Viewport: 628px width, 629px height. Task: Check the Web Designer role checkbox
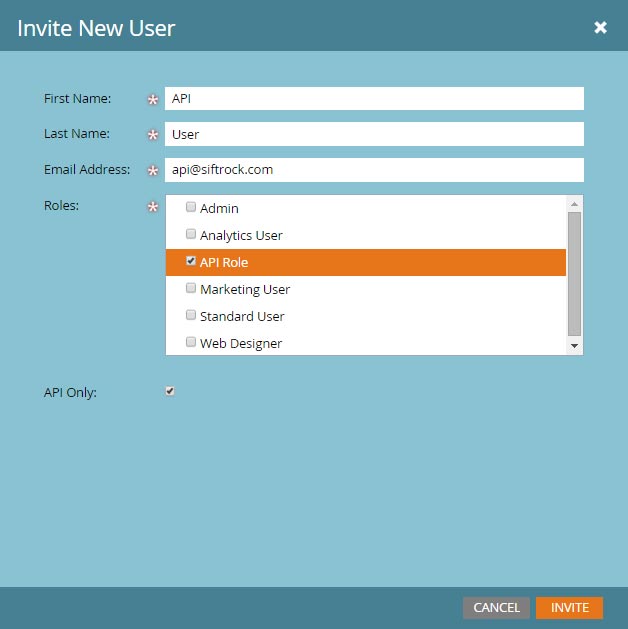pyautogui.click(x=191, y=342)
